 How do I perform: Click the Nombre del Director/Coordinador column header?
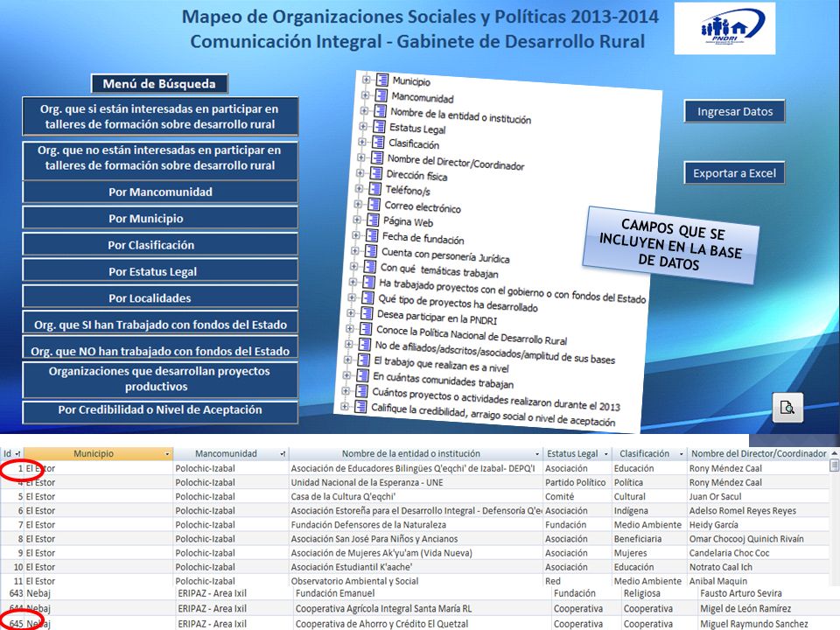[x=758, y=454]
